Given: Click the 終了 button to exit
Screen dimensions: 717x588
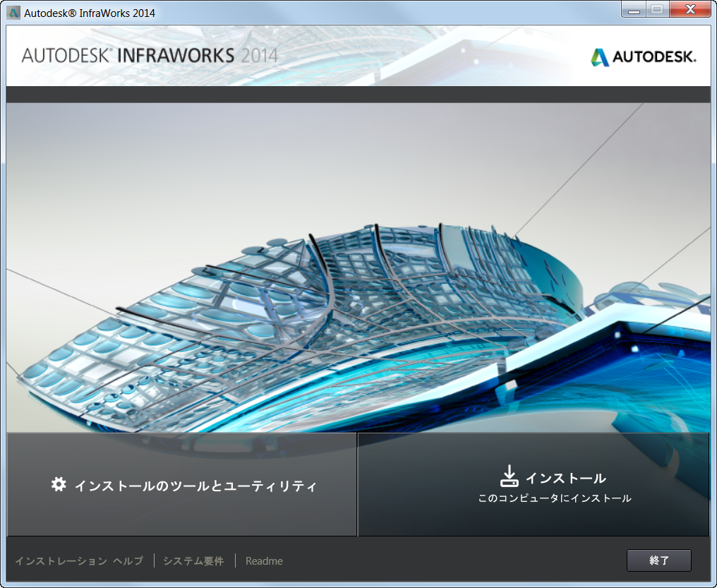Looking at the screenshot, I should (x=658, y=560).
